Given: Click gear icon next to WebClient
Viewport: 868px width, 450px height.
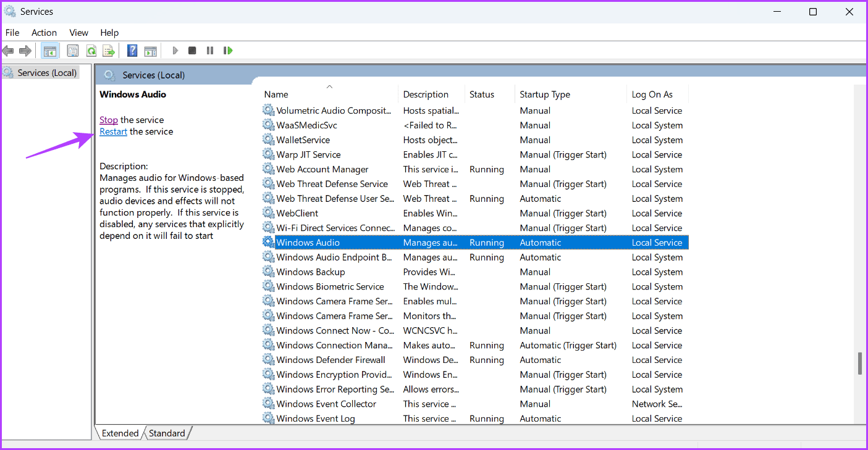Looking at the screenshot, I should click(269, 214).
